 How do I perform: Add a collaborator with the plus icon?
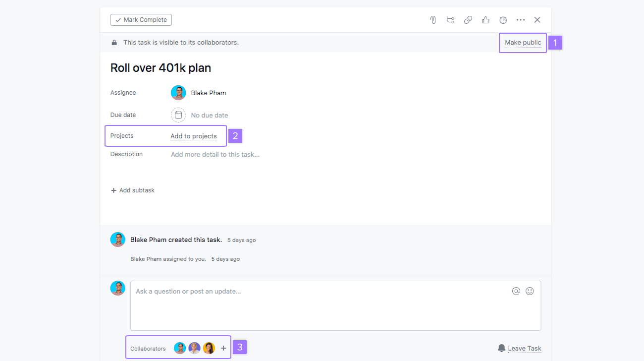(x=223, y=348)
